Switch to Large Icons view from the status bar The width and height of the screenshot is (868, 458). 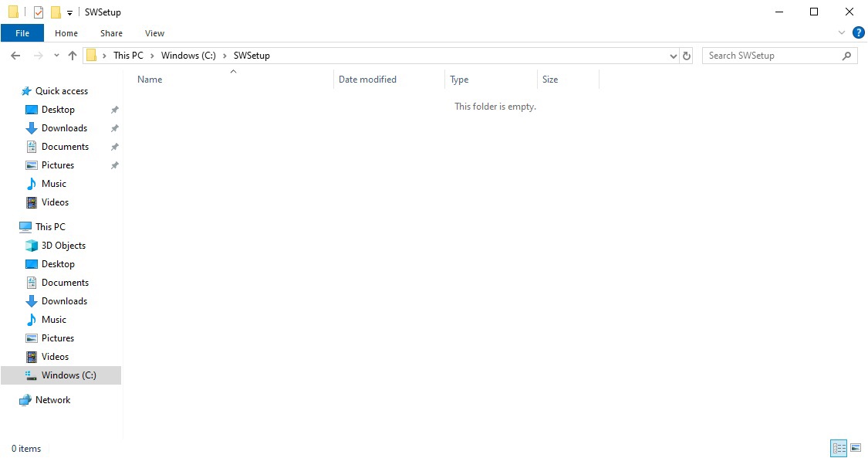click(856, 448)
